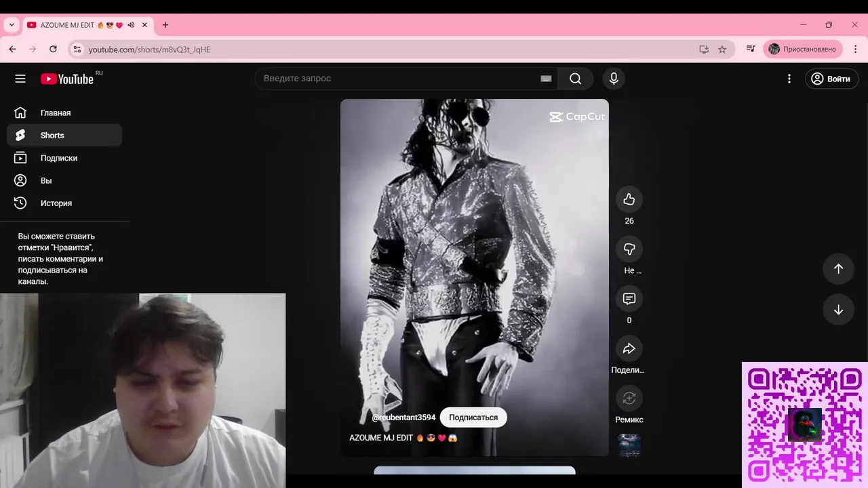868x488 pixels.
Task: Share the short via Поделиться icon
Action: 629,348
